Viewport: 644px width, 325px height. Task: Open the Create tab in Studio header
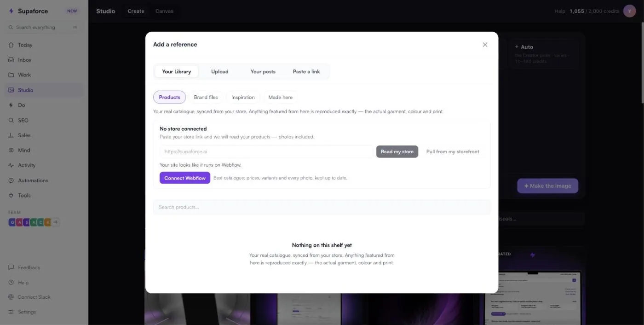point(136,11)
